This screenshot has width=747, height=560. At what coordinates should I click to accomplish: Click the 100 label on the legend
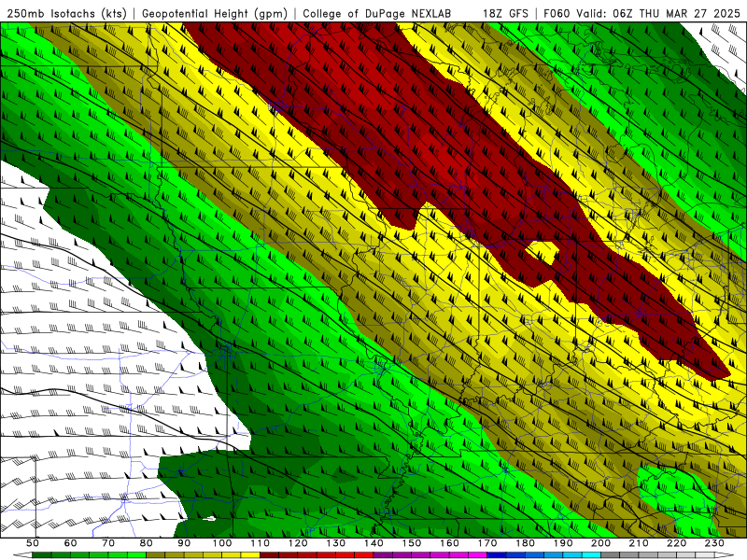[x=222, y=543]
